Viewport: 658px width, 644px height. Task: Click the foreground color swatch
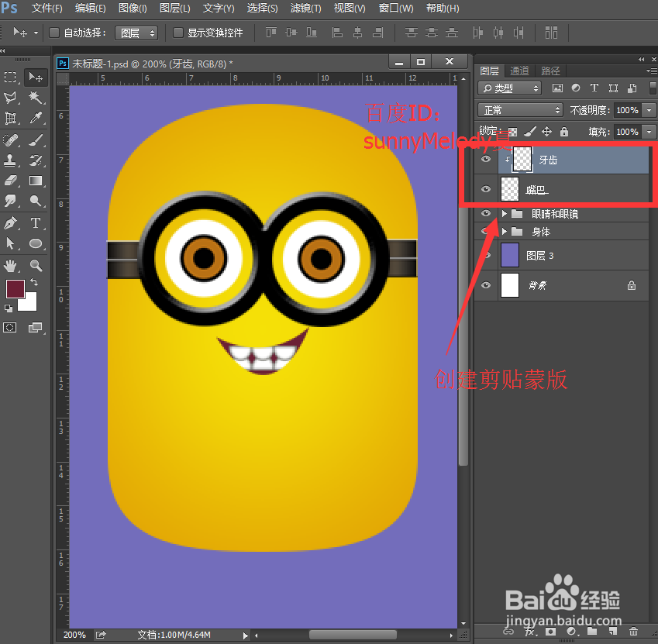tap(15, 288)
